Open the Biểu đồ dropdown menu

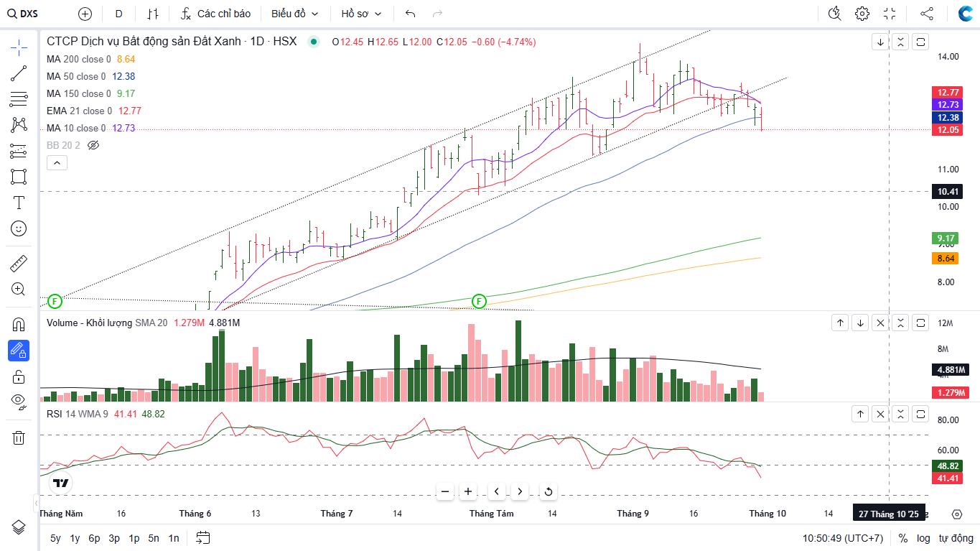pyautogui.click(x=294, y=14)
